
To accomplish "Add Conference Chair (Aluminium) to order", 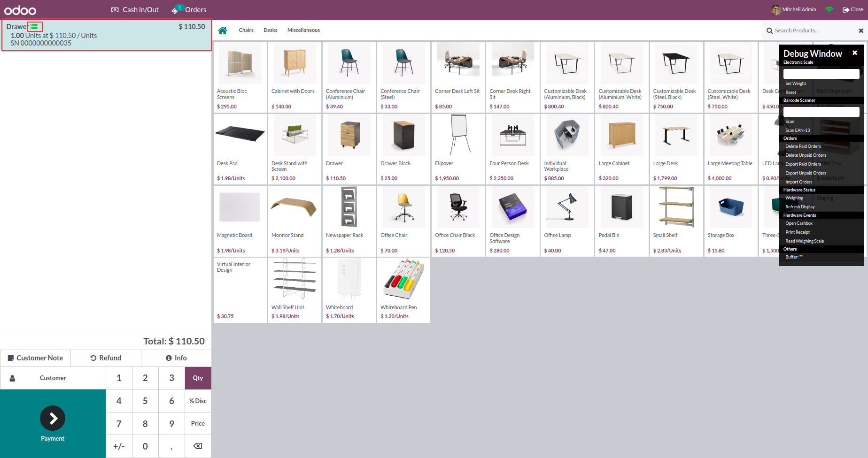I will click(x=349, y=77).
